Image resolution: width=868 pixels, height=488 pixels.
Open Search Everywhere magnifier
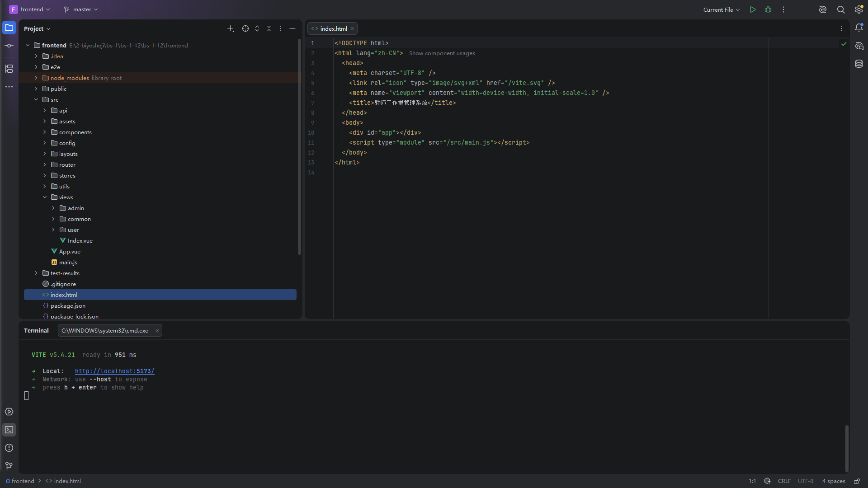coord(841,9)
